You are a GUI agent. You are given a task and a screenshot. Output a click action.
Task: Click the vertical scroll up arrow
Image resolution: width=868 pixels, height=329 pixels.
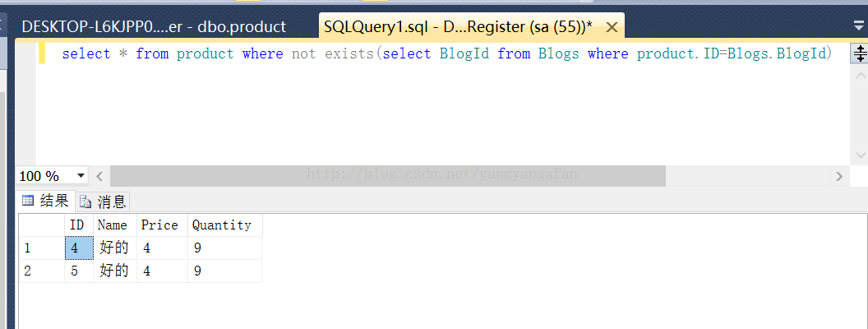[860, 76]
